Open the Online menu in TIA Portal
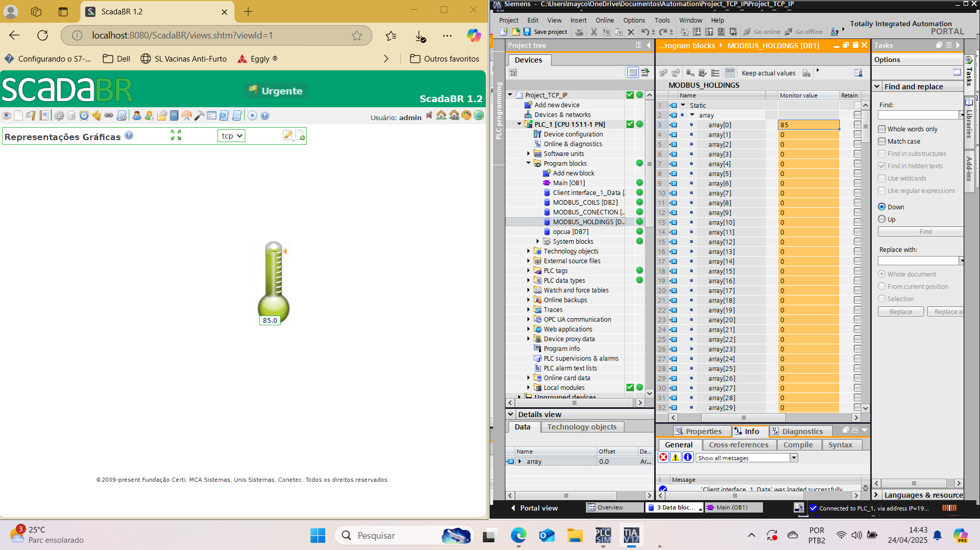This screenshot has width=980, height=550. tap(604, 21)
